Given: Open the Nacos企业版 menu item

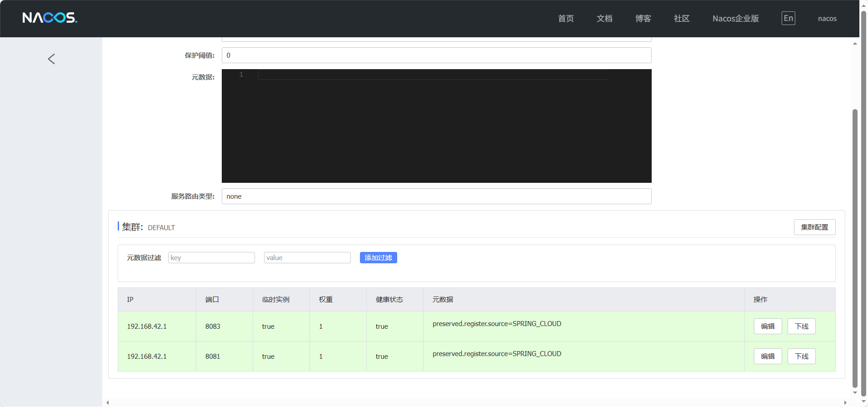Looking at the screenshot, I should [x=736, y=19].
